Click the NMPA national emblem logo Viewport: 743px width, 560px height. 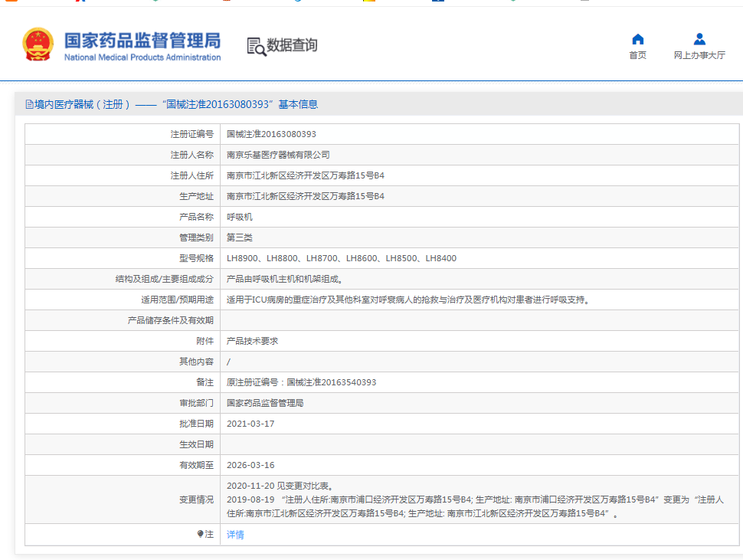38,44
